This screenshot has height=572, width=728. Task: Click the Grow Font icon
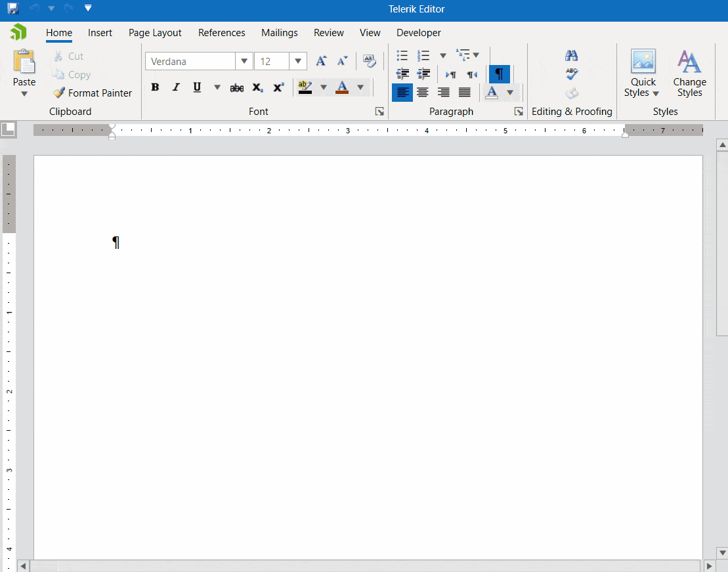pyautogui.click(x=321, y=60)
